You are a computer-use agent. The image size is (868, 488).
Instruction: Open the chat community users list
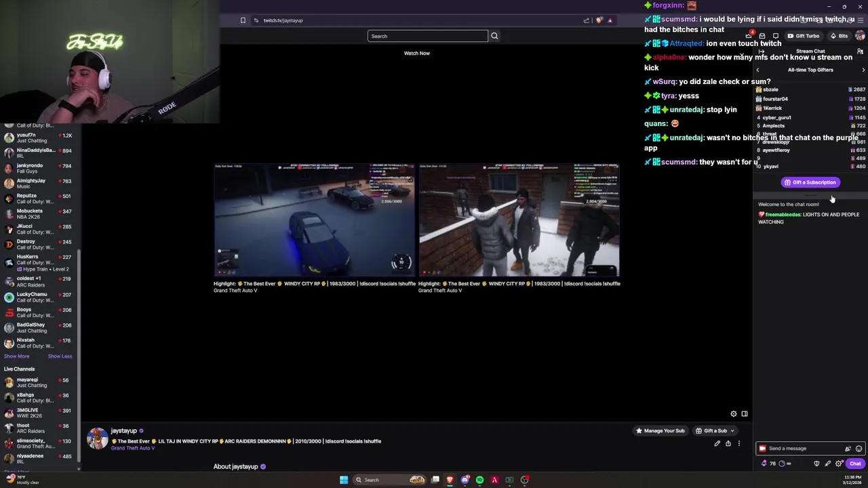(x=860, y=52)
